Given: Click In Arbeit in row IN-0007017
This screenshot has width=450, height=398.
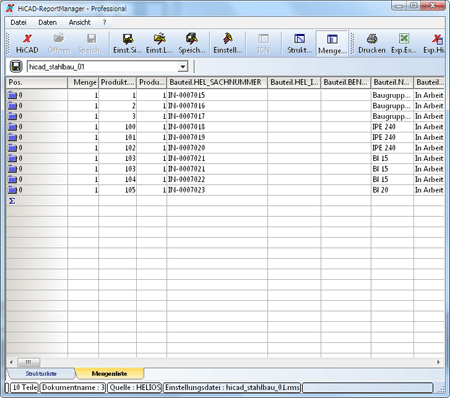Looking at the screenshot, I should coord(429,116).
